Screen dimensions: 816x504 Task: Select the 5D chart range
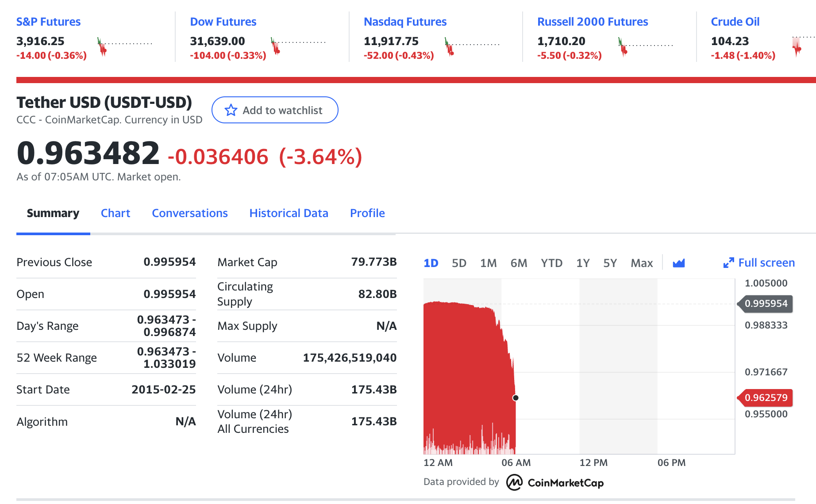[x=459, y=263]
